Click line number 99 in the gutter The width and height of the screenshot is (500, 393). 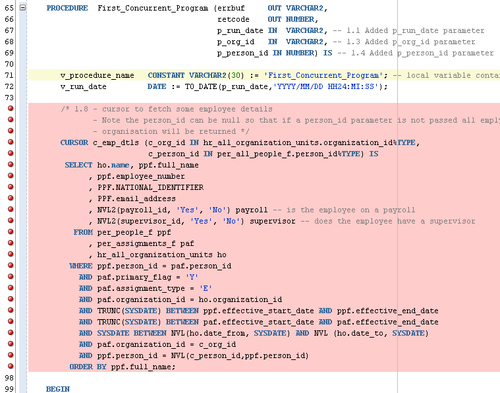pos(9,389)
